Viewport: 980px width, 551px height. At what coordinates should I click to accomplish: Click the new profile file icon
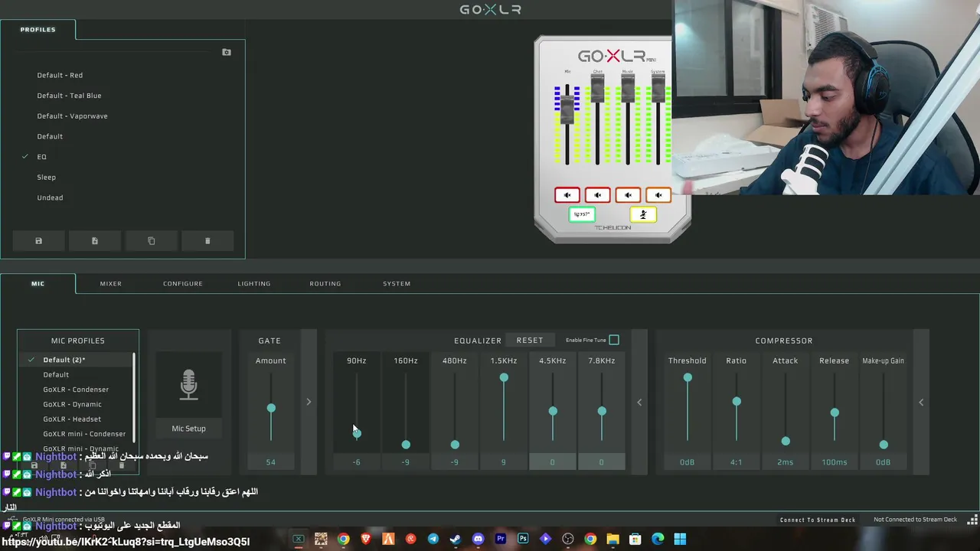[95, 241]
